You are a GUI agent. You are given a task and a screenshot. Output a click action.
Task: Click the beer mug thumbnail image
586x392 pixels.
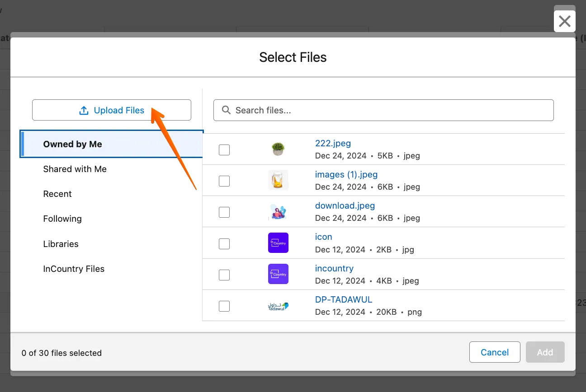tap(278, 180)
